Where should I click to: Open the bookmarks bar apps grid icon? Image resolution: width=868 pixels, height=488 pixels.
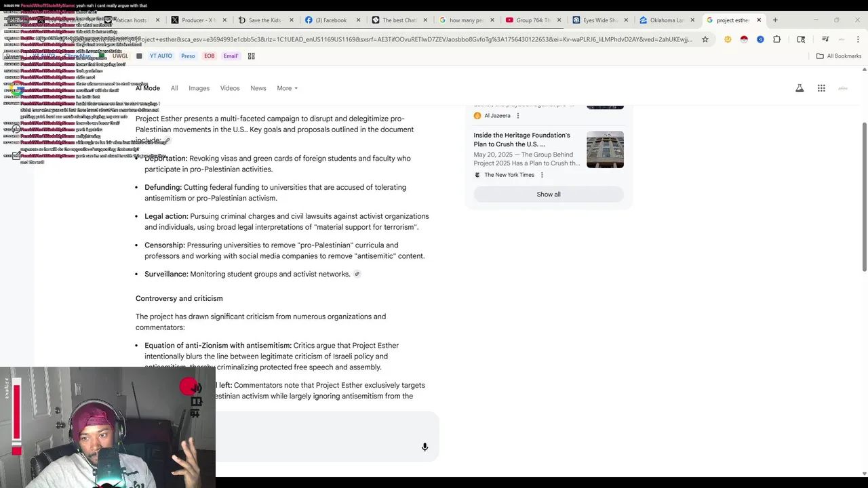tap(251, 56)
